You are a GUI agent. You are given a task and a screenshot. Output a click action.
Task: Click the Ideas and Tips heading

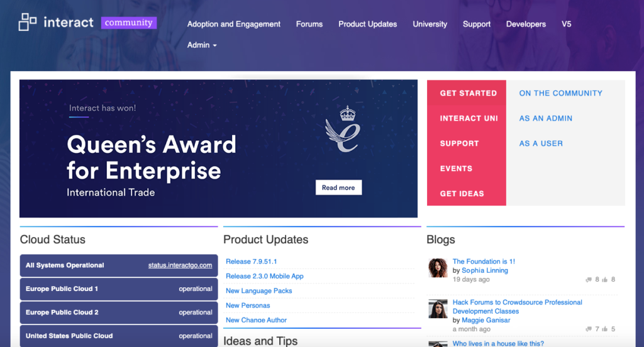260,341
